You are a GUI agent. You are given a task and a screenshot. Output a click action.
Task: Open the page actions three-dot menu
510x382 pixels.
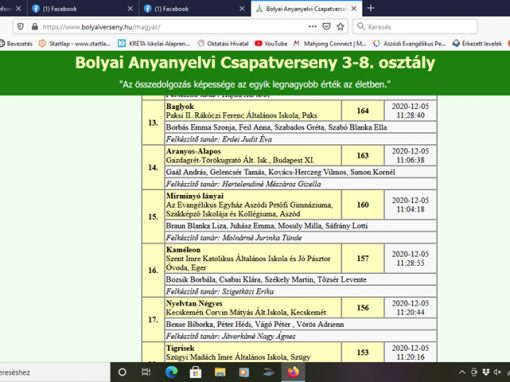click(312, 27)
